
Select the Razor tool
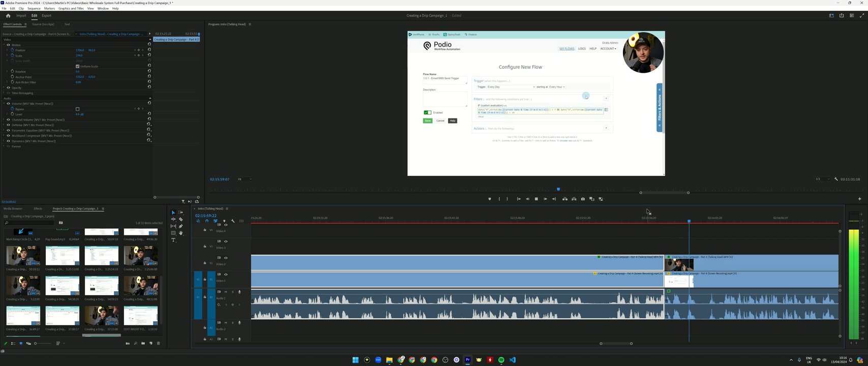181,220
